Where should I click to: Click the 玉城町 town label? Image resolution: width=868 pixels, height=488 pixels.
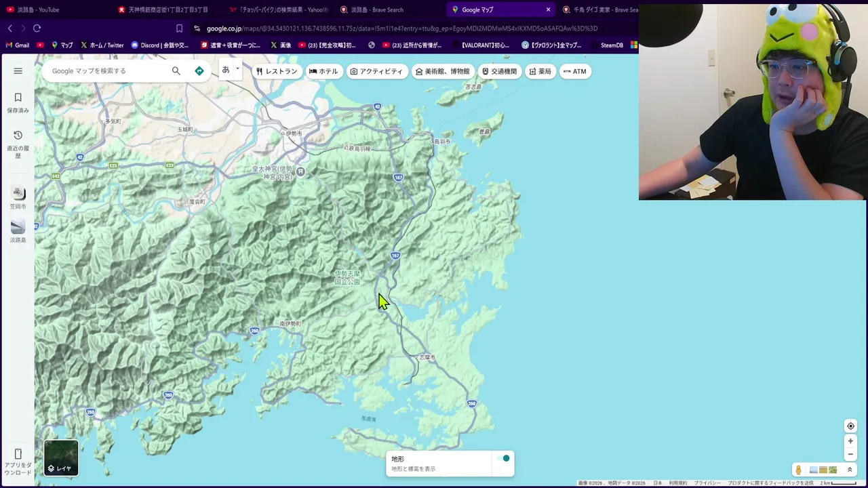pos(185,129)
